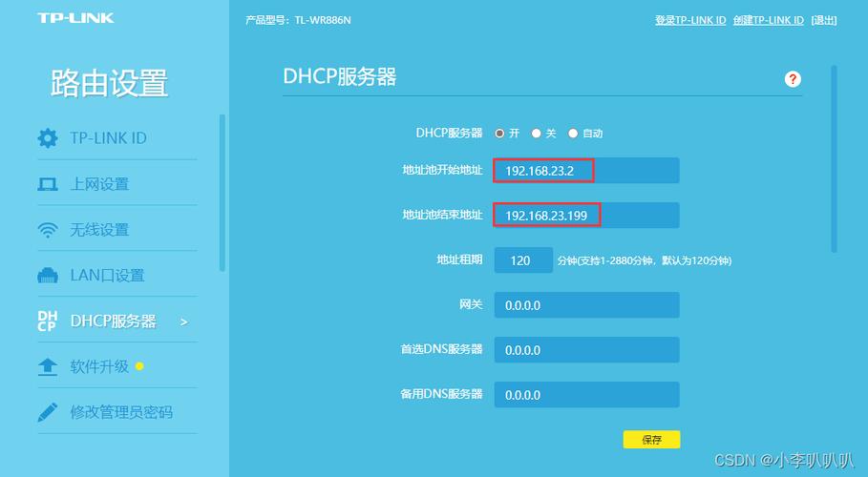Click the Ethernet port icon for LAN口设置

(48, 275)
